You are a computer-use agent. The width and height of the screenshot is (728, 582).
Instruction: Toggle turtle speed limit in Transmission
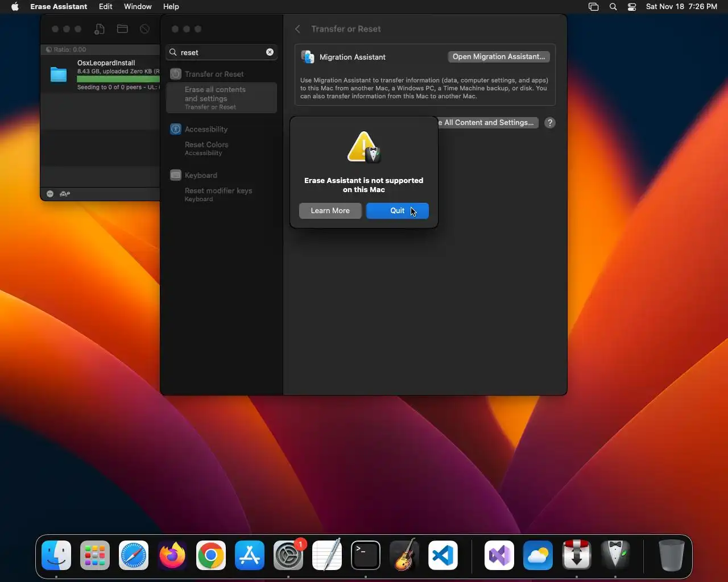[65, 194]
